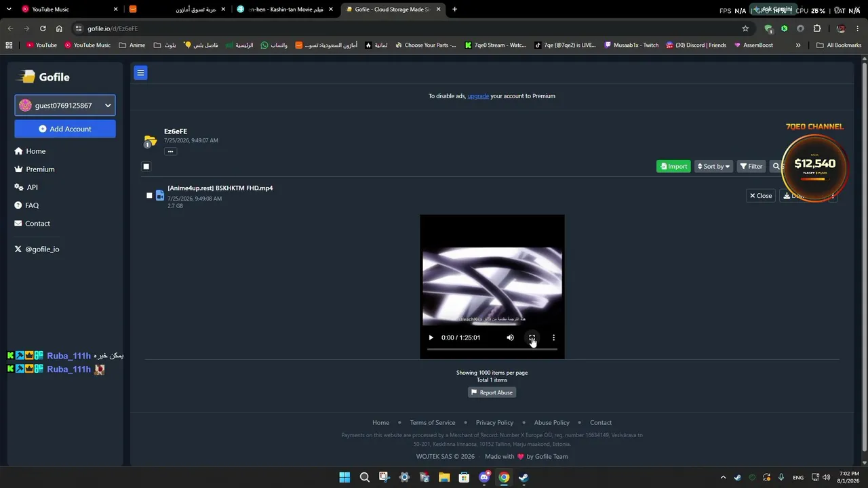Open the blue hamburger menu button
Image resolution: width=868 pixels, height=488 pixels.
coord(140,73)
